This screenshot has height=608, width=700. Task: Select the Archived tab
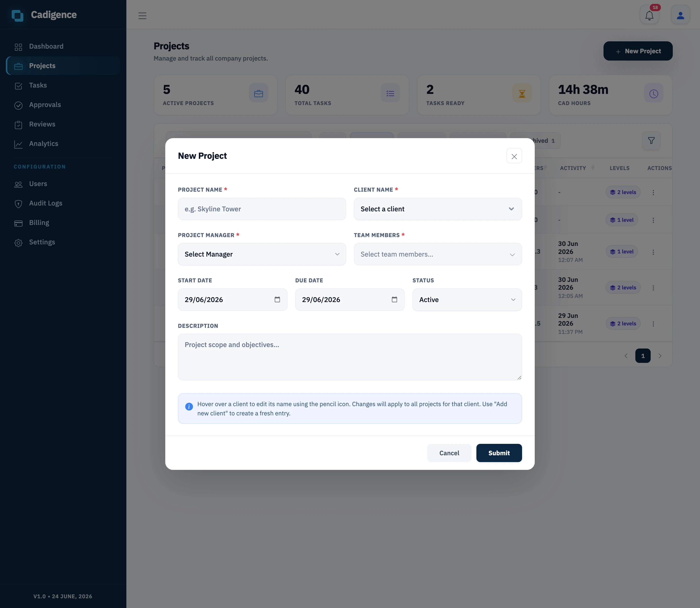[x=547, y=141]
